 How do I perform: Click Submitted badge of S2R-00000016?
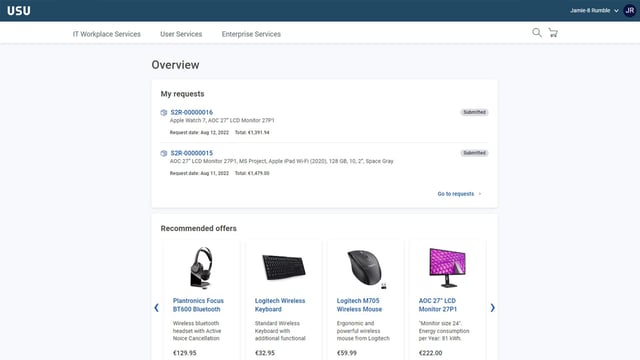pos(474,112)
